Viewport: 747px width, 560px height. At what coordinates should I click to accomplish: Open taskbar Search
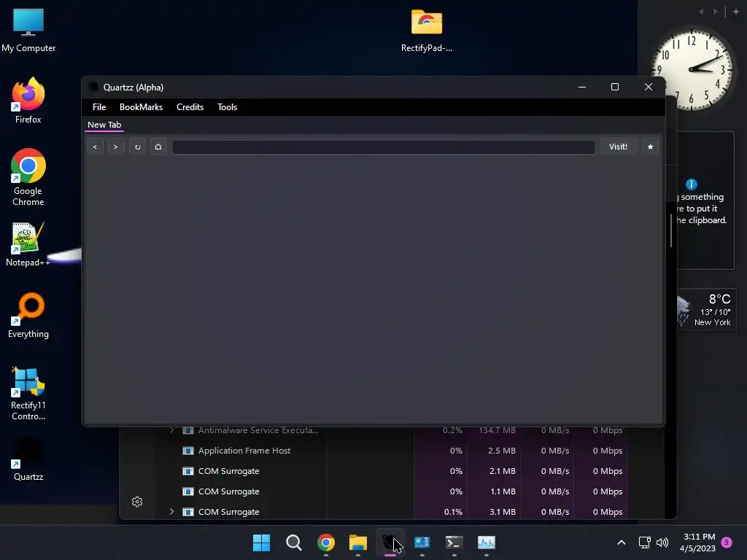coord(293,542)
